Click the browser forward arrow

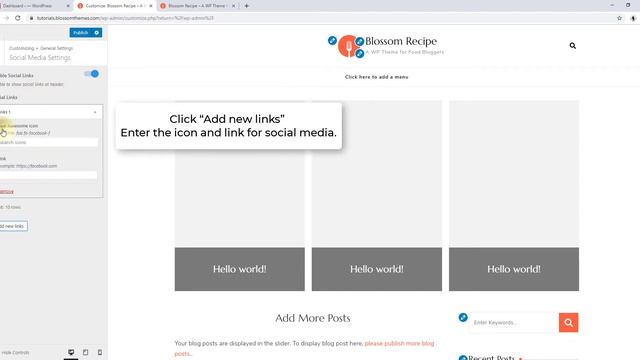(6, 18)
